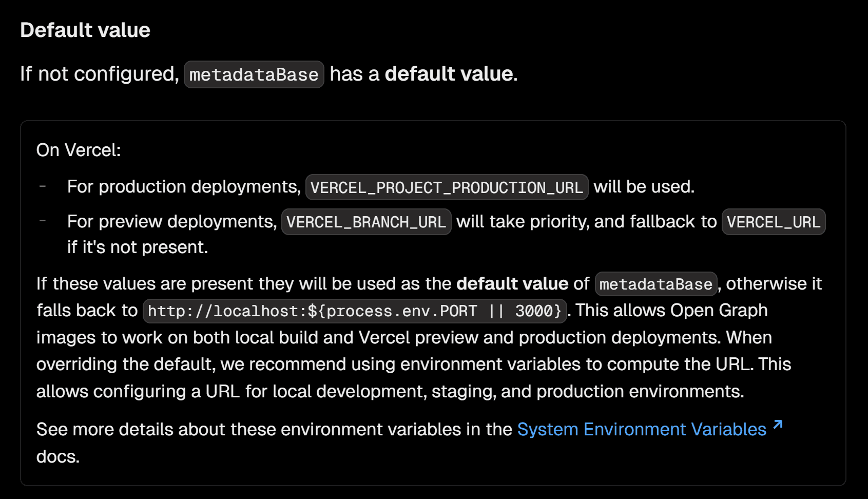Viewport: 868px width, 499px height.
Task: Select the On Vercel label text
Action: pyautogui.click(x=79, y=149)
